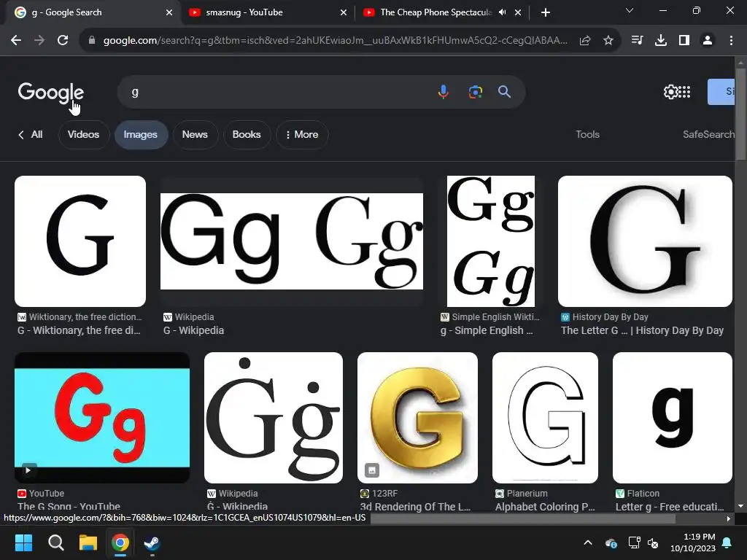Open the Tools options

pos(587,135)
